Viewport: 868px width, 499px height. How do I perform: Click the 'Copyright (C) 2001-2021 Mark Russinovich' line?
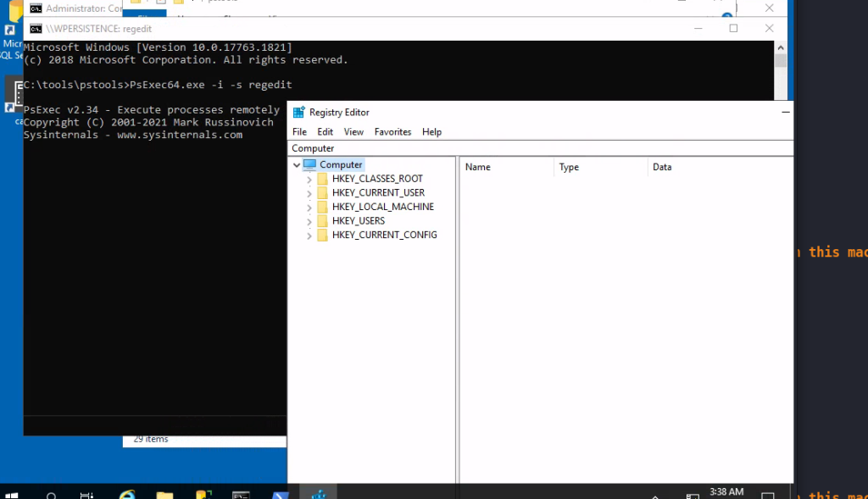[148, 122]
